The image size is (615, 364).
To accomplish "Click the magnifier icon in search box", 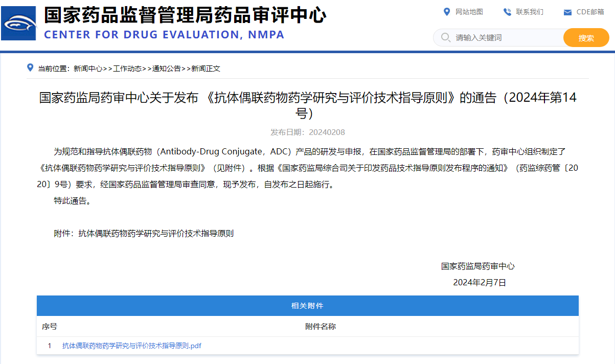I will [x=445, y=37].
